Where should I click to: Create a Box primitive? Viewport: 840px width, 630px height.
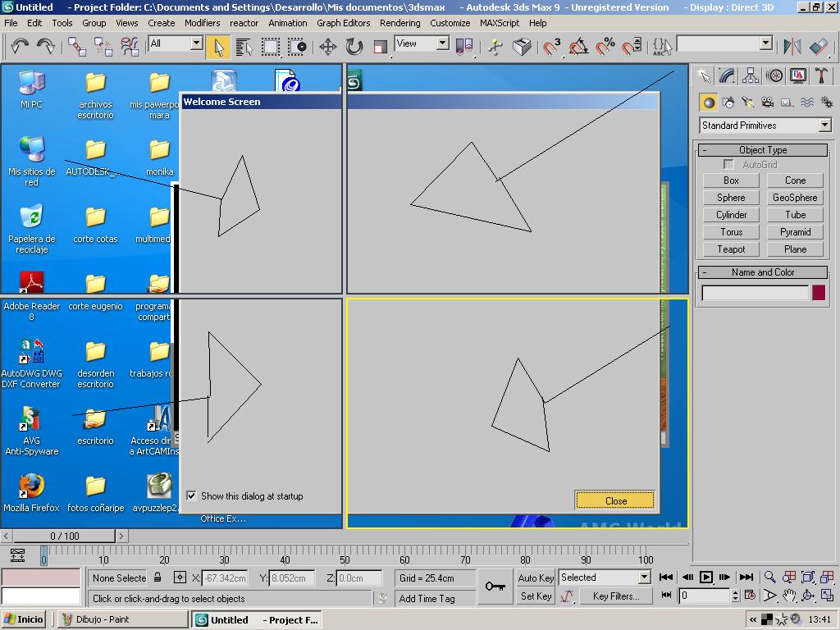(731, 180)
